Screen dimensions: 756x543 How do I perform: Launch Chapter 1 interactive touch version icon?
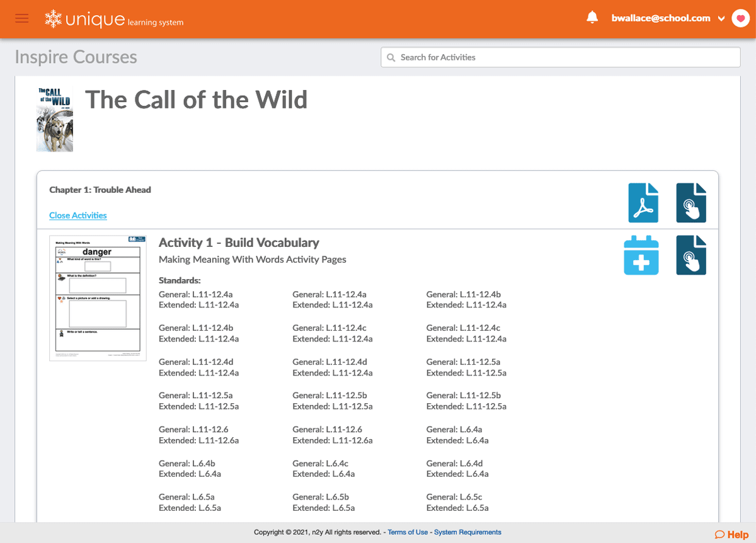click(691, 203)
